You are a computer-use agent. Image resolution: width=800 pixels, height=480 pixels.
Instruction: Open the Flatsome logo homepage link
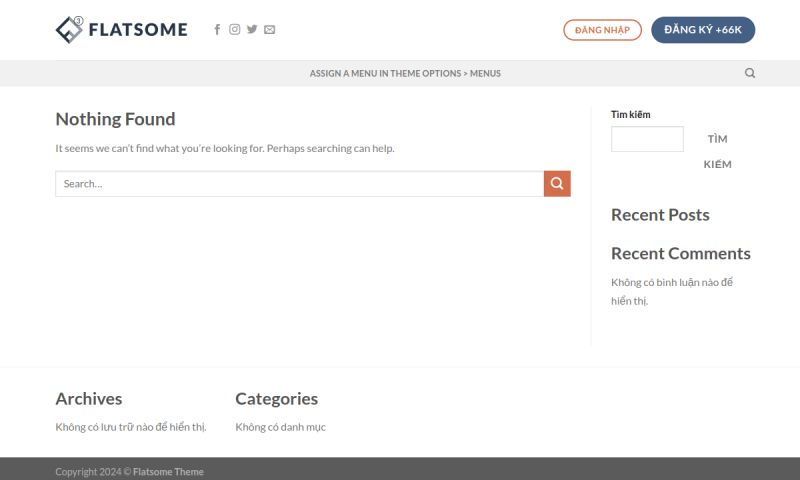coord(121,30)
